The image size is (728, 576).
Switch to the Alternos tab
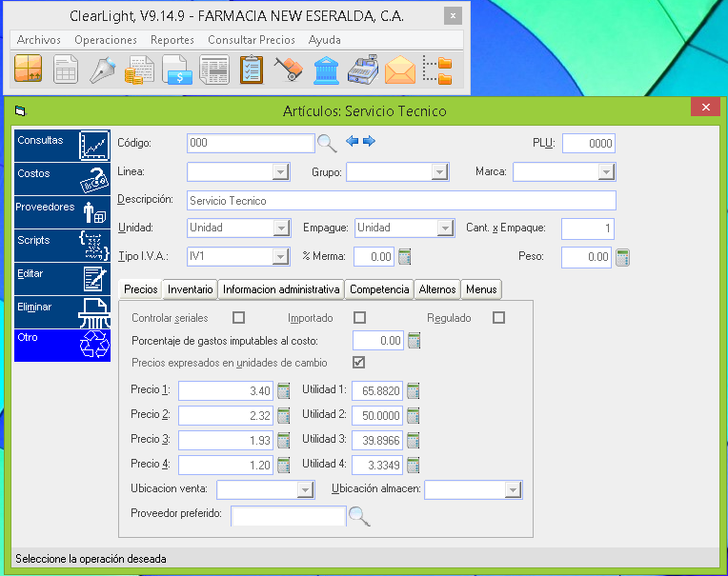click(x=437, y=289)
